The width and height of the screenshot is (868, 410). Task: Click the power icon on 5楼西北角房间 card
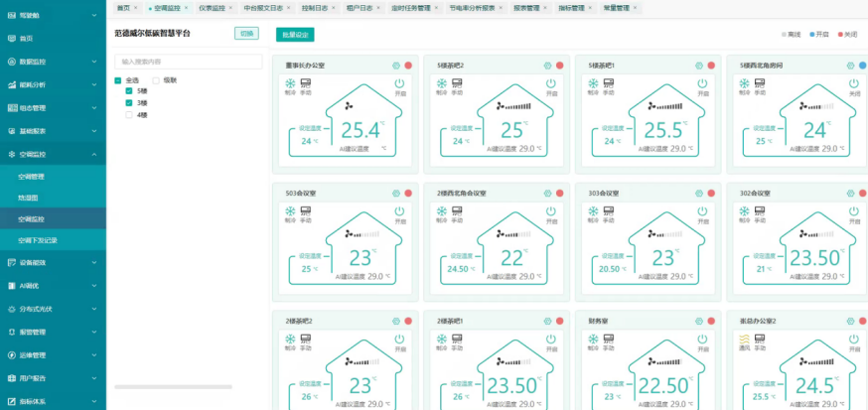[x=853, y=83]
